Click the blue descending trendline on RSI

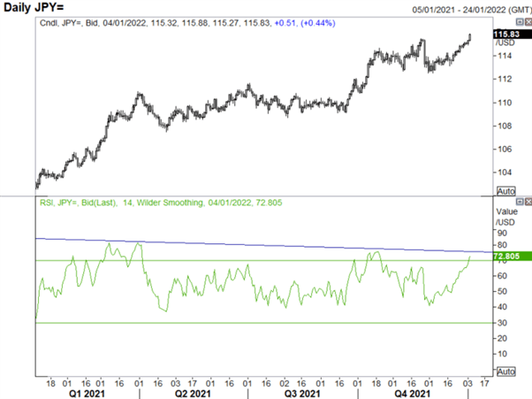pyautogui.click(x=264, y=245)
